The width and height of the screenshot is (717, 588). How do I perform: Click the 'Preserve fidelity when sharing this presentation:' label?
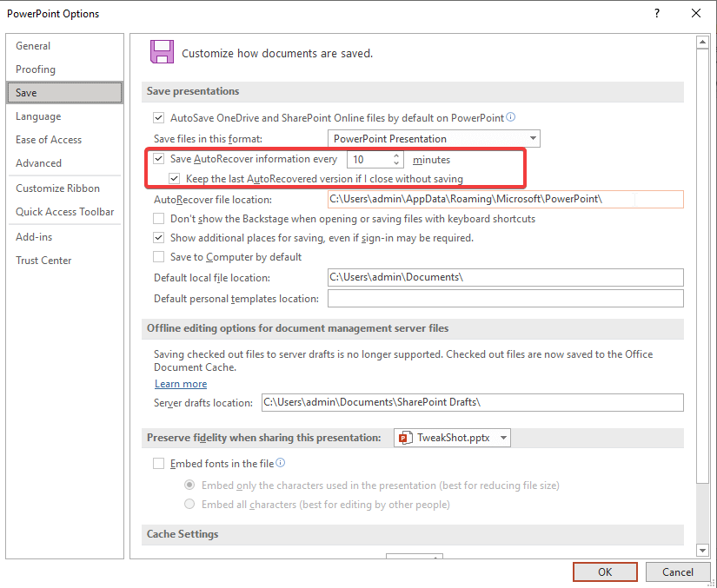[264, 438]
